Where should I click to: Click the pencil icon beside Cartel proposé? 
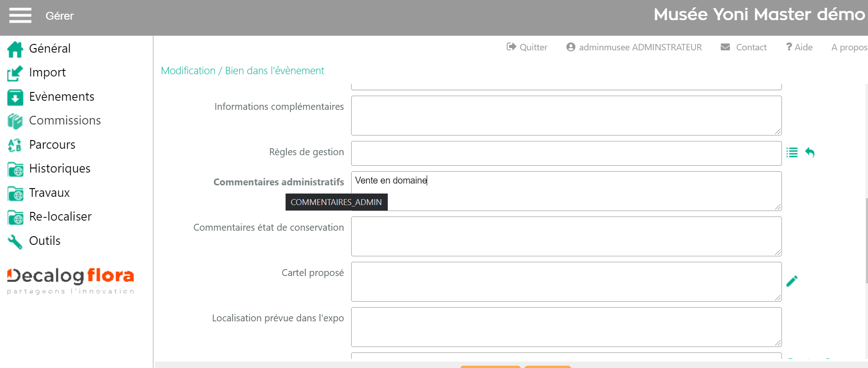click(792, 281)
